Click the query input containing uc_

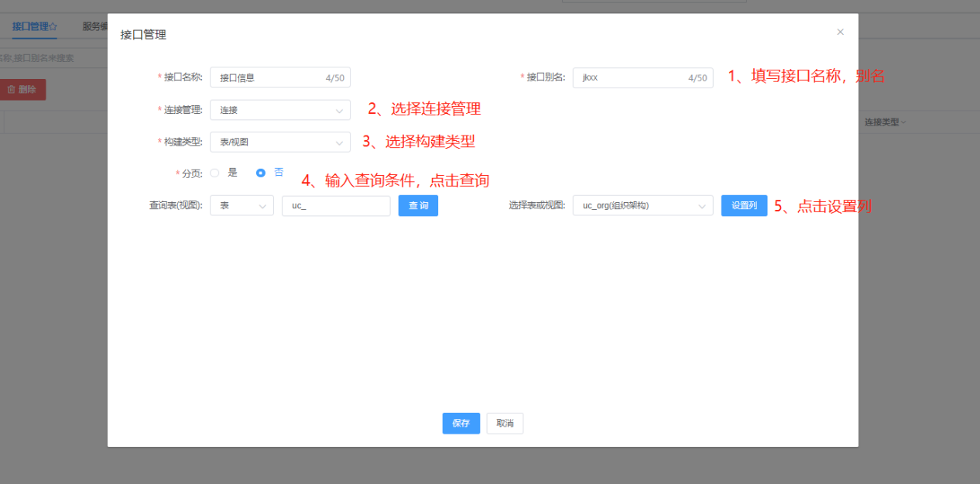tap(336, 205)
